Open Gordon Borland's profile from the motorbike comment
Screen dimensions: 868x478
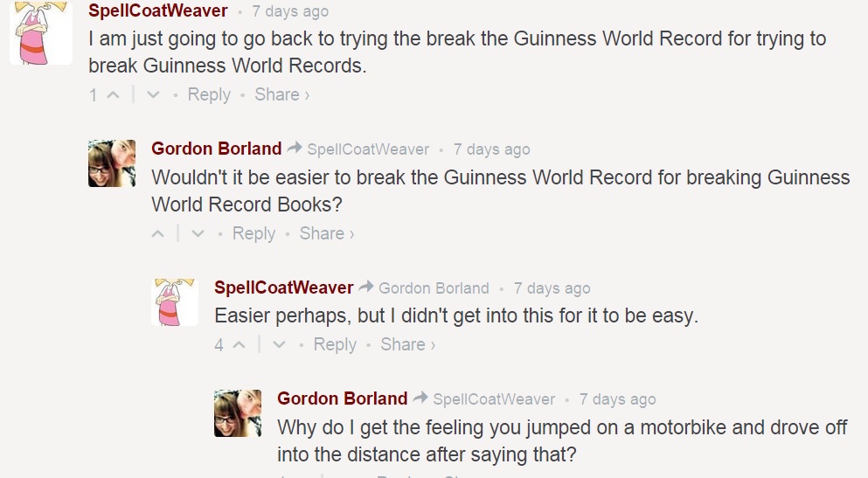pyautogui.click(x=343, y=398)
